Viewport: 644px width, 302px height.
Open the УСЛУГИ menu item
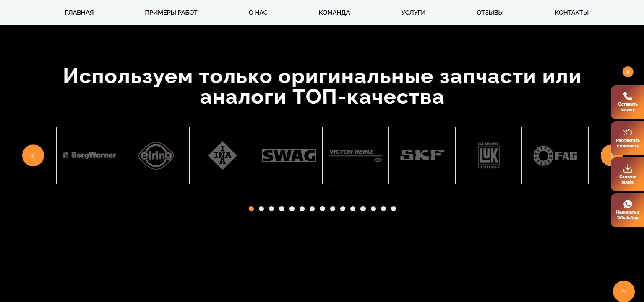[413, 13]
